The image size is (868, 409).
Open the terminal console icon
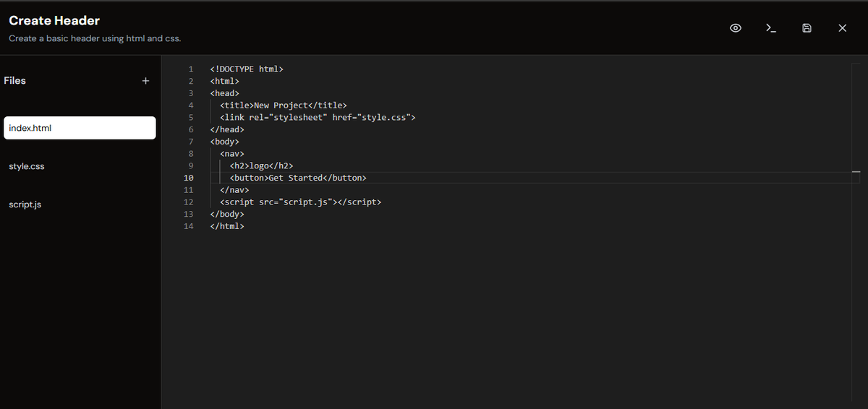[x=771, y=28]
